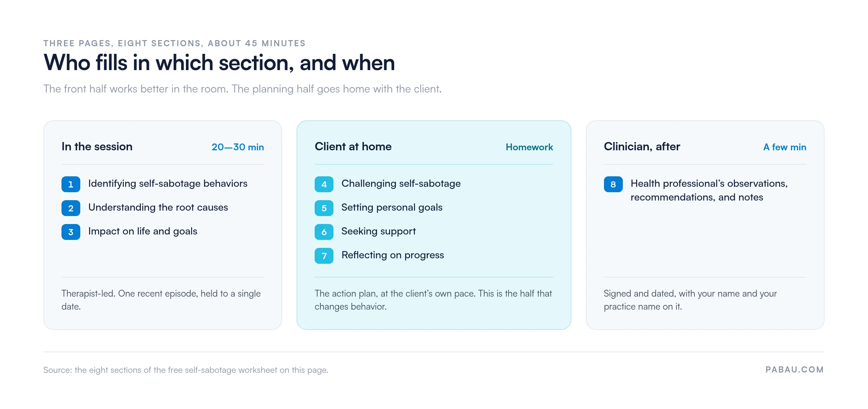Select the number 6 badge

(x=324, y=232)
